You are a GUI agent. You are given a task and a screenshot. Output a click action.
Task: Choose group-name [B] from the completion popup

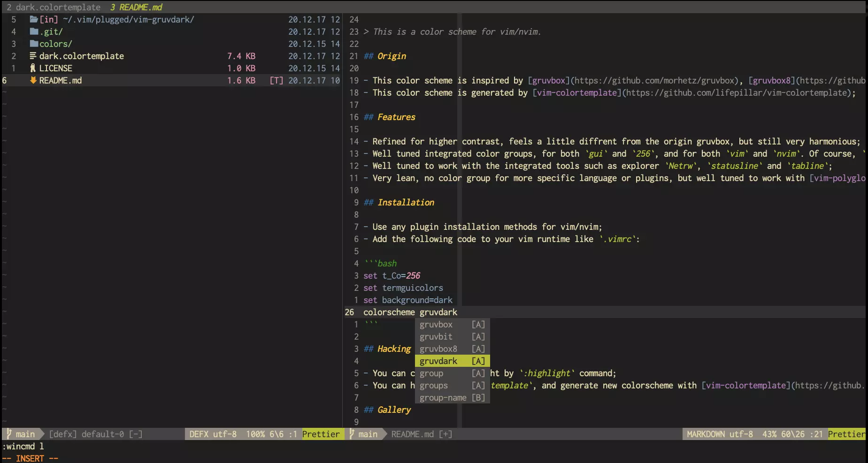[x=452, y=398]
